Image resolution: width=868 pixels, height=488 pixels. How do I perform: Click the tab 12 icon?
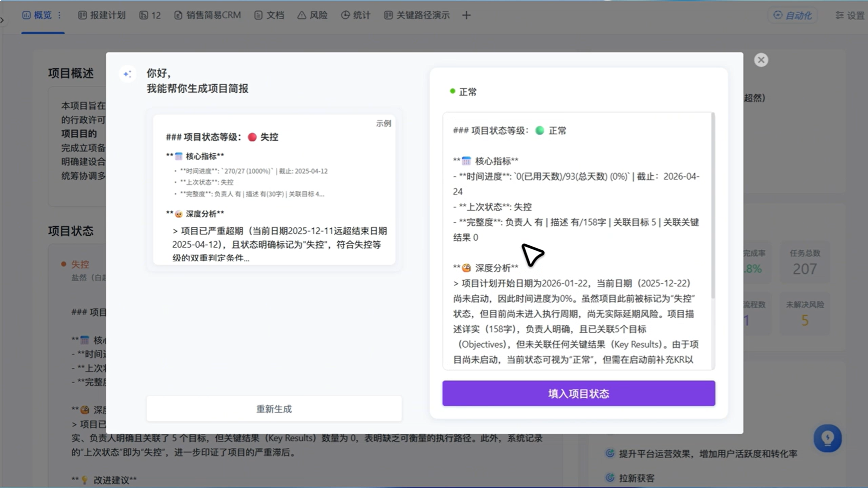(x=143, y=15)
